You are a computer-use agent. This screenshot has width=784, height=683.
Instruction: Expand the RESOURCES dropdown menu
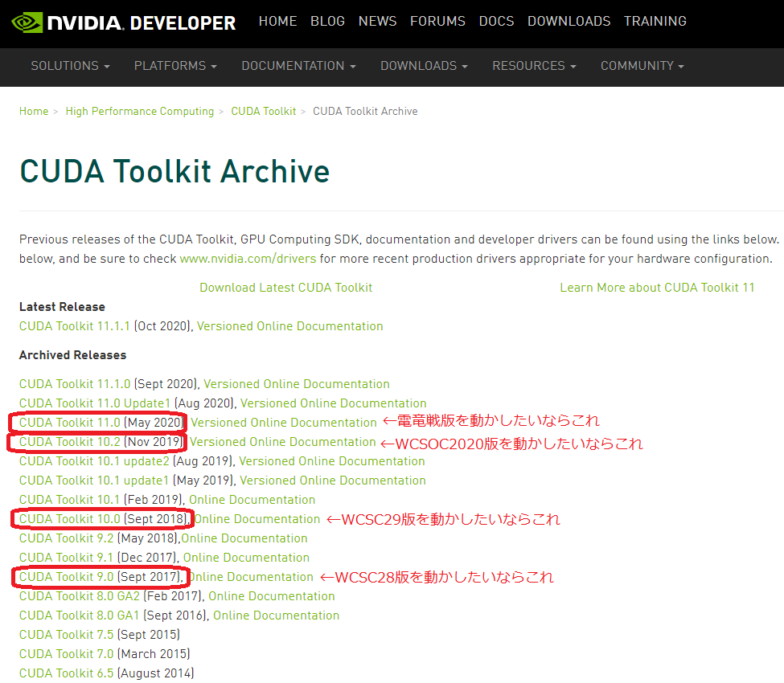[x=535, y=66]
